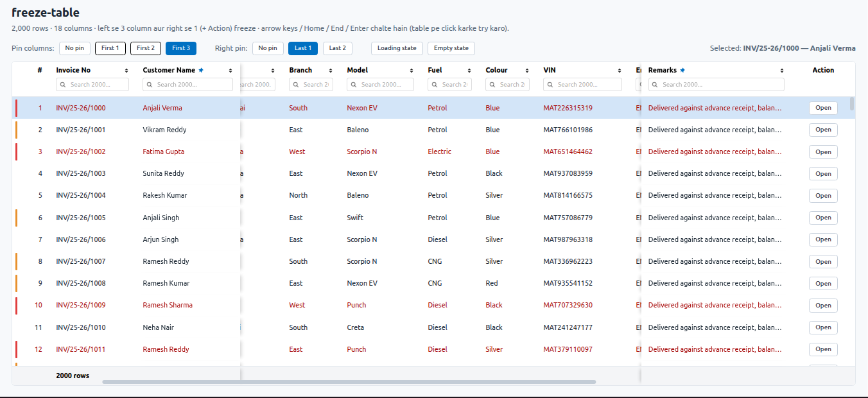Toggle sort arrows on Colour column
868x398 pixels.
point(527,71)
